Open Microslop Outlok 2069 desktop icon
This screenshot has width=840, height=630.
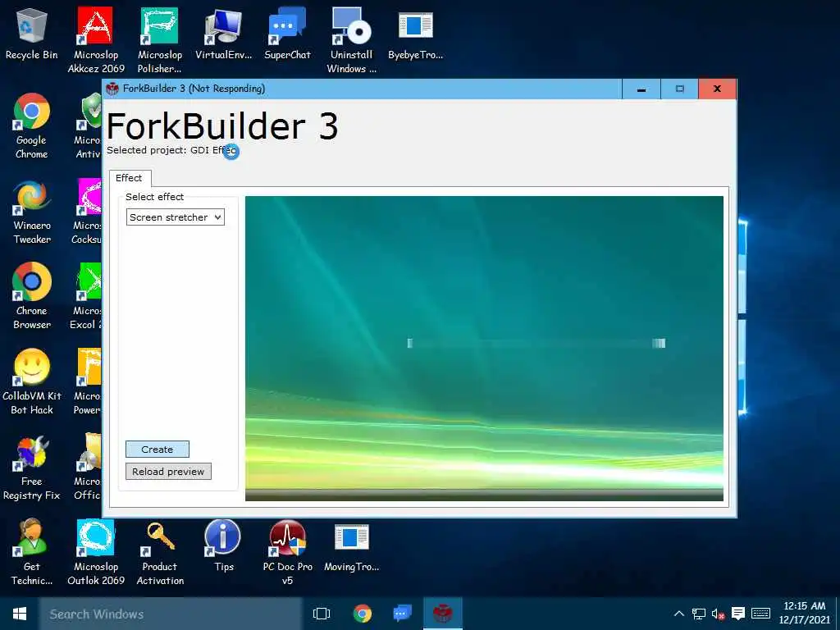95,552
